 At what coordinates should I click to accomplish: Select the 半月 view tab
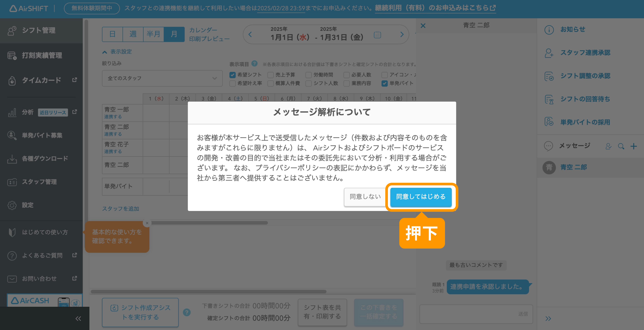pos(153,34)
